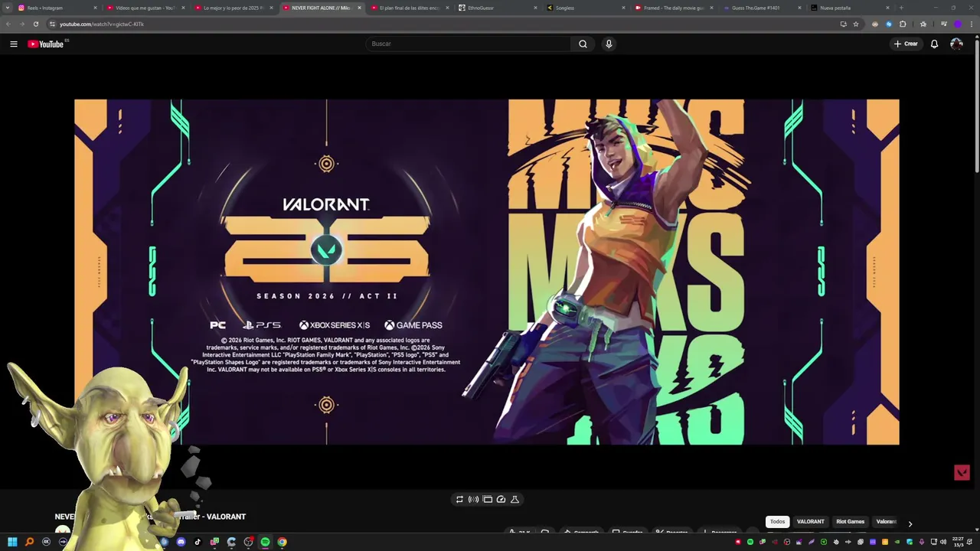Switch to Videos que me gustan tab
The image size is (980, 551).
pyautogui.click(x=145, y=8)
